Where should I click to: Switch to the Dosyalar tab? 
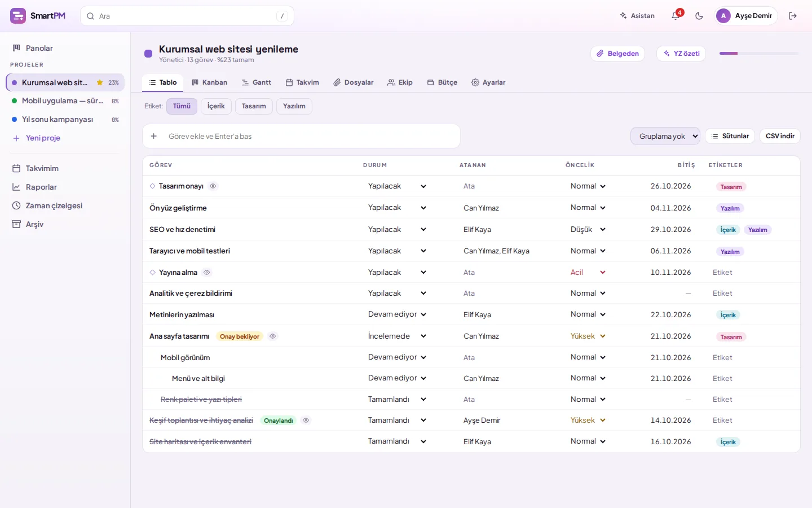click(354, 82)
